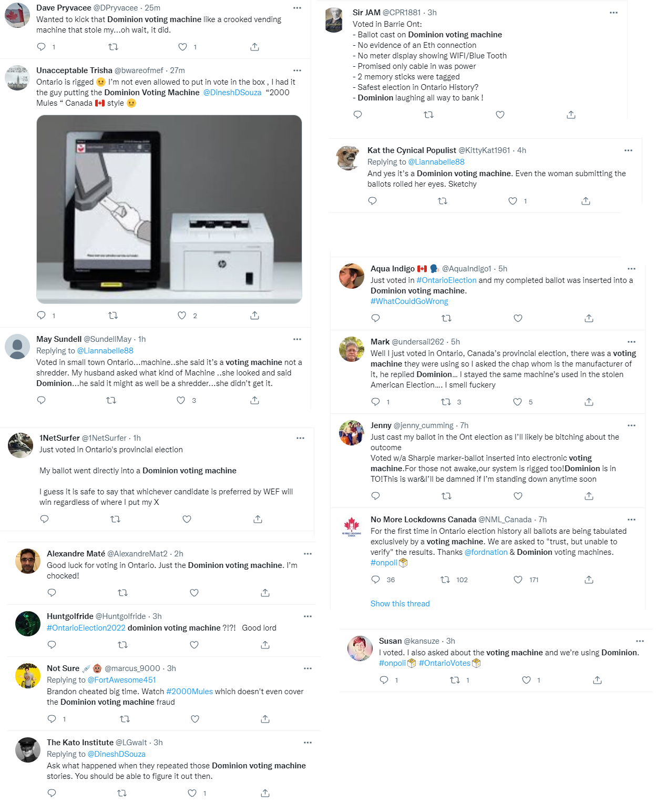Open the Show this thread link
This screenshot has height=812, width=656.
pos(400,604)
